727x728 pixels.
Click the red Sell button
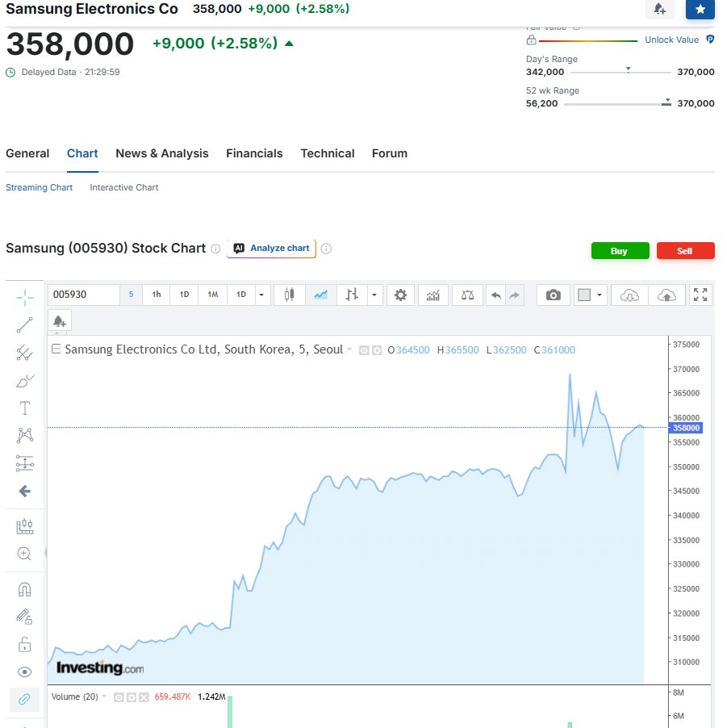point(685,251)
